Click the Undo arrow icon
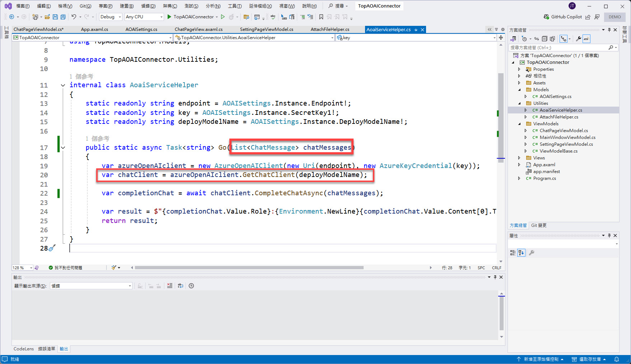This screenshot has width=631, height=364. pos(74,17)
